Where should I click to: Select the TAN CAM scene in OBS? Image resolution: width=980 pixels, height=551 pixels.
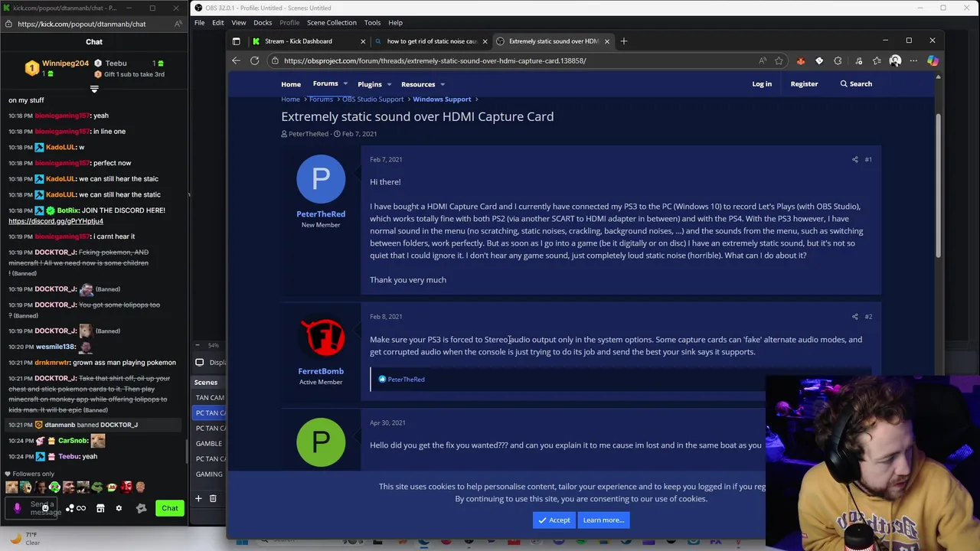point(210,398)
